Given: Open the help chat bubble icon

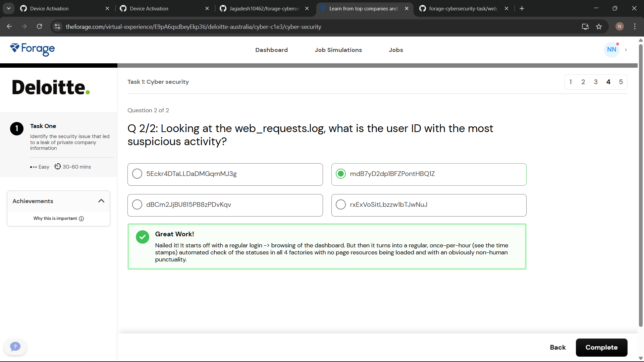Looking at the screenshot, I should click(15, 347).
